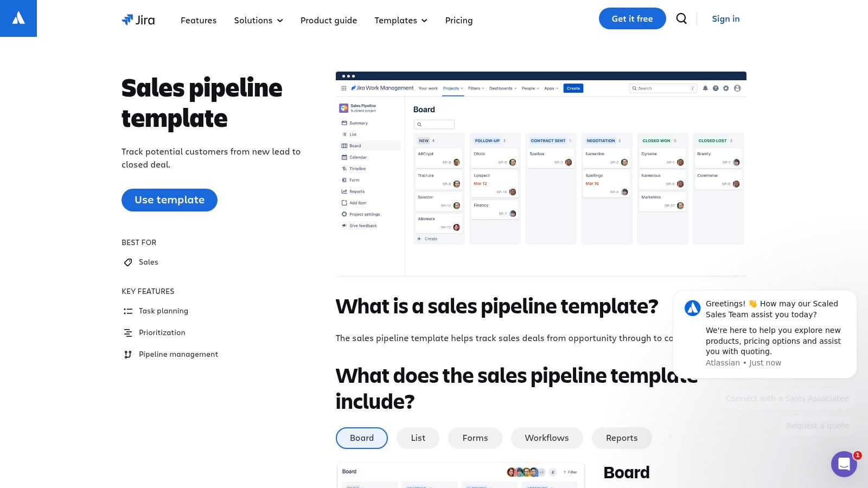Open the Filters dropdown in the preview
Image resolution: width=868 pixels, height=488 pixels.
click(476, 88)
